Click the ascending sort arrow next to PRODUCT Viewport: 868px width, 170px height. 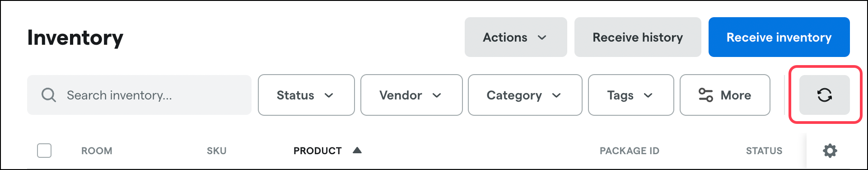coord(357,150)
